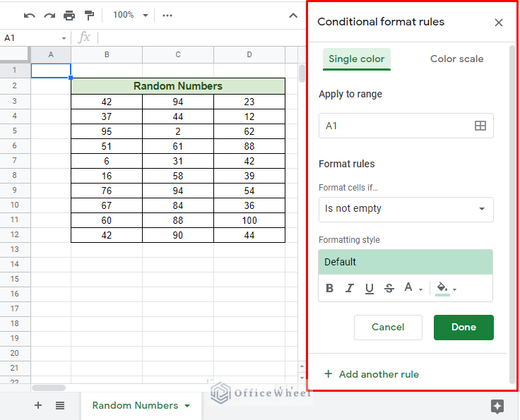Click the add new sheet plus icon
This screenshot has height=420, width=520.
coord(38,405)
